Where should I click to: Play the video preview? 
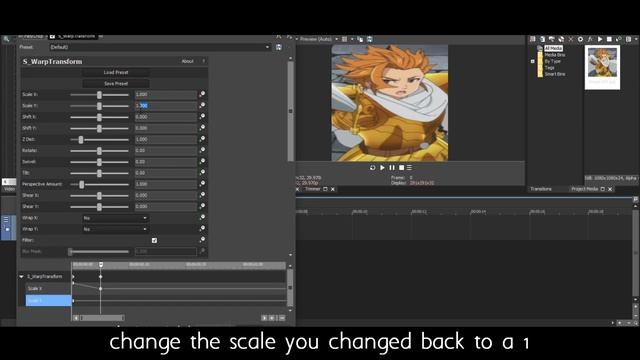tap(382, 168)
